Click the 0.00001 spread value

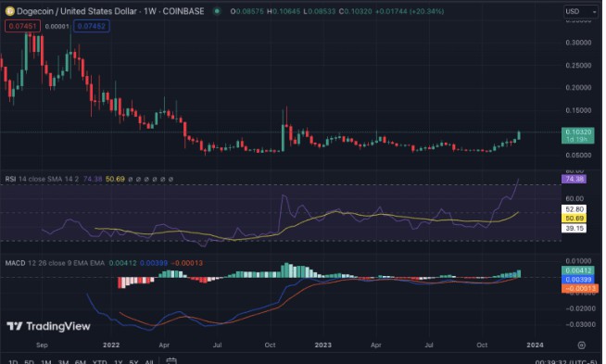(57, 27)
